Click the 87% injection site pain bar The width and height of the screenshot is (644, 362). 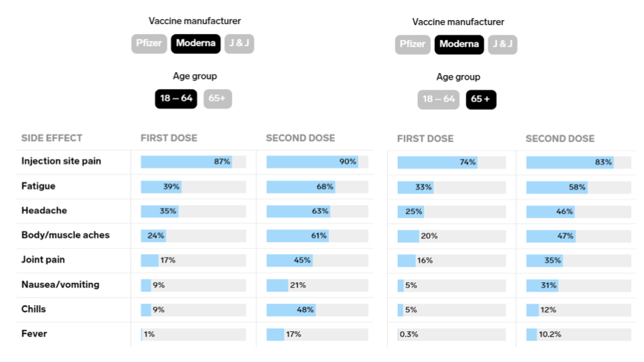(186, 162)
